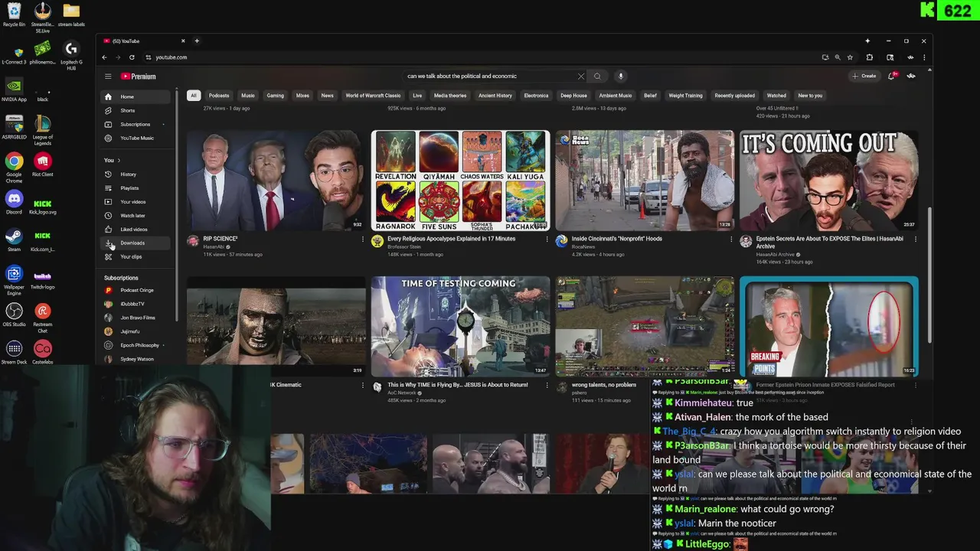
Task: Open the browser zoom magnifier icon
Action: (837, 57)
